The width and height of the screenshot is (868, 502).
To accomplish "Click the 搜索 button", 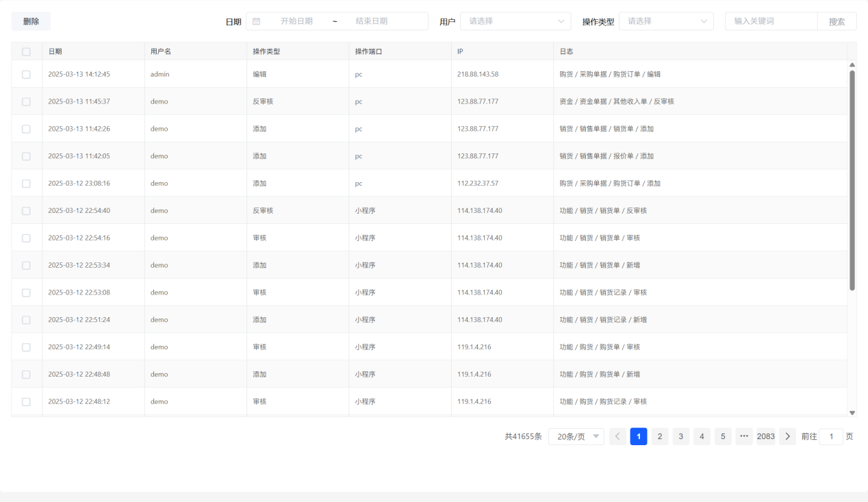I will [x=837, y=21].
